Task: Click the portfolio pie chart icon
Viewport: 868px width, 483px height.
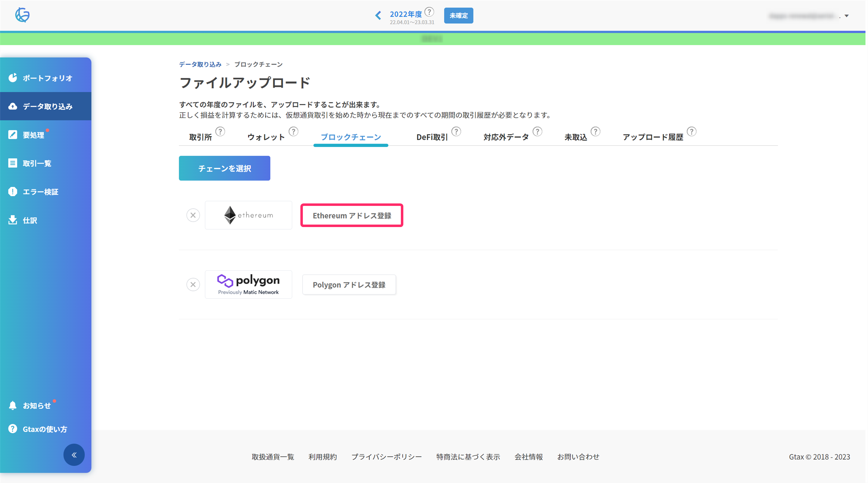Action: (x=13, y=78)
